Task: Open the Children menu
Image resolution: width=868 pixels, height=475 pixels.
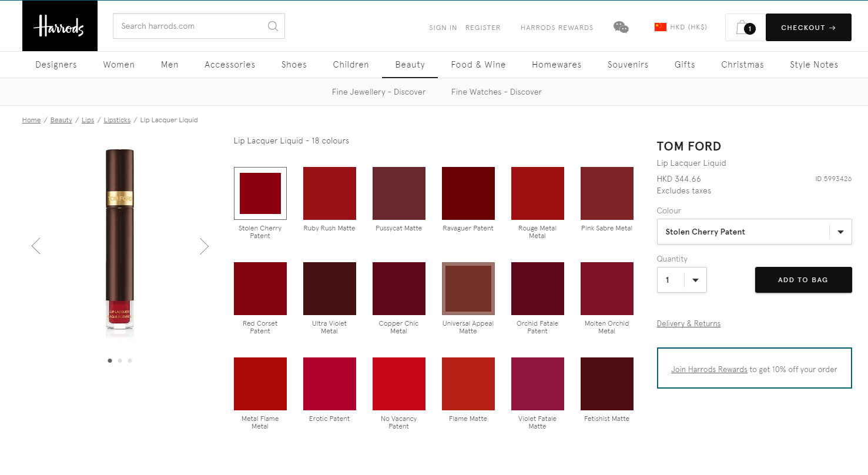Action: click(351, 65)
